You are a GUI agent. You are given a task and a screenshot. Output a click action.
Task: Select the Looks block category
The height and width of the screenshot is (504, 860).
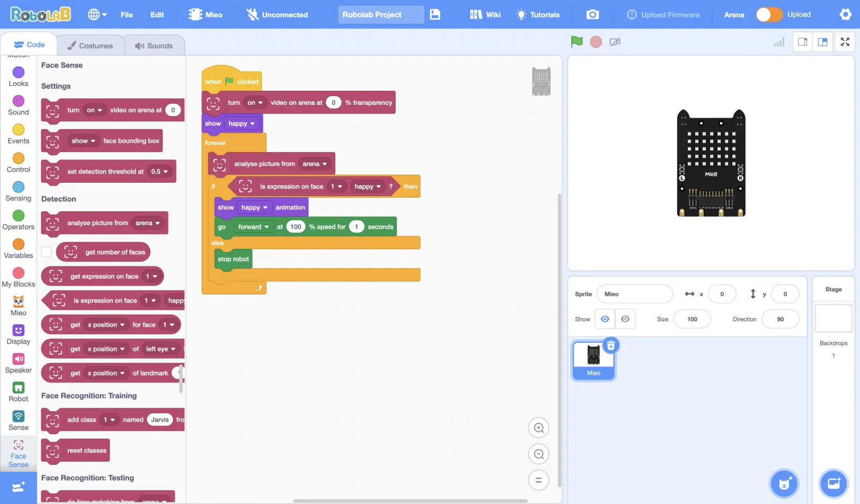tap(18, 77)
